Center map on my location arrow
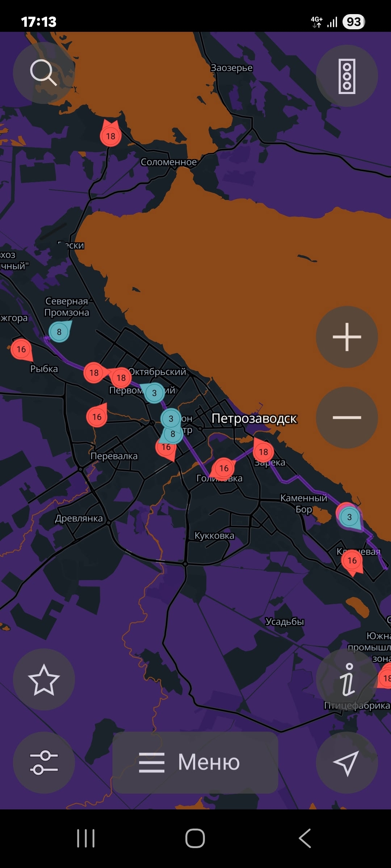Viewport: 391px width, 868px height. click(x=347, y=763)
